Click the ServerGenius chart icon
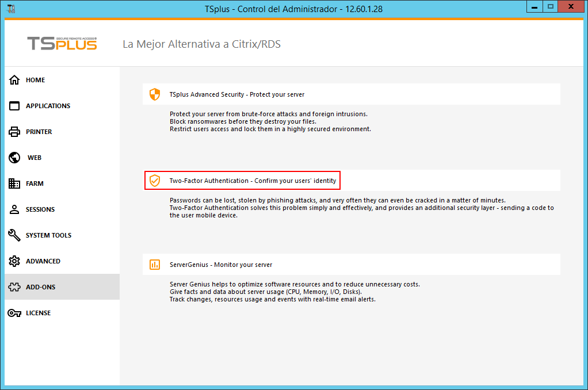 154,265
